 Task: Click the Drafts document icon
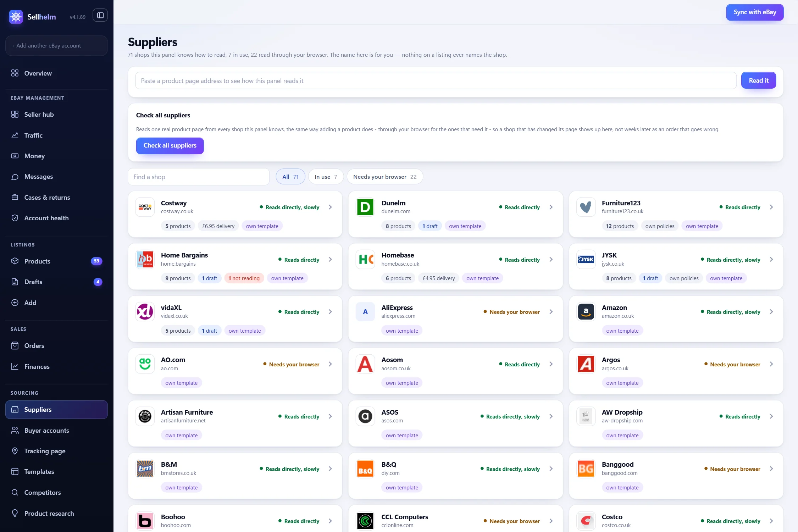click(x=15, y=282)
